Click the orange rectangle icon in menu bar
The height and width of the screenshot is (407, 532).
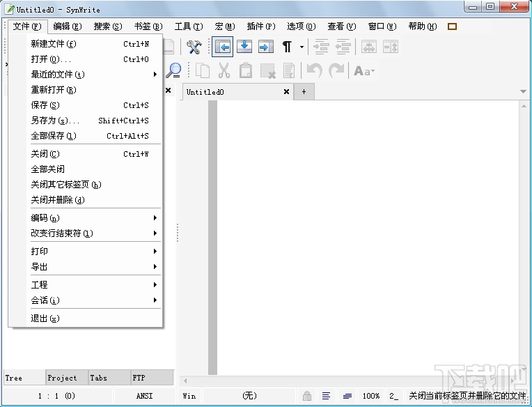452,26
